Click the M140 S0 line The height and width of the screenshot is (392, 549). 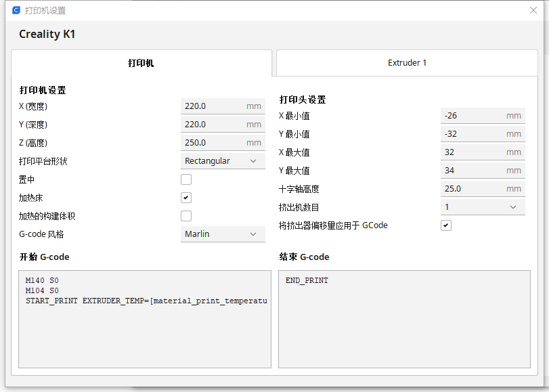(x=42, y=280)
